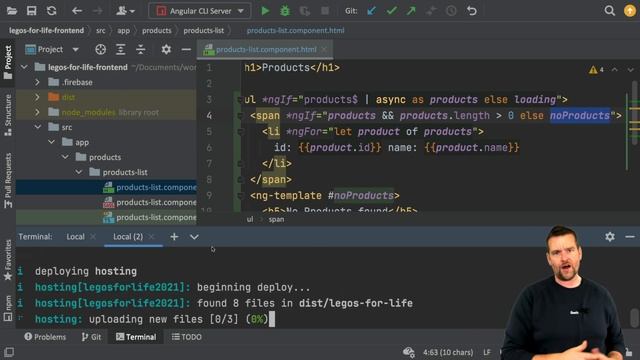Click the ul element in editor breadcrumb
The image size is (640, 360).
tap(250, 219)
